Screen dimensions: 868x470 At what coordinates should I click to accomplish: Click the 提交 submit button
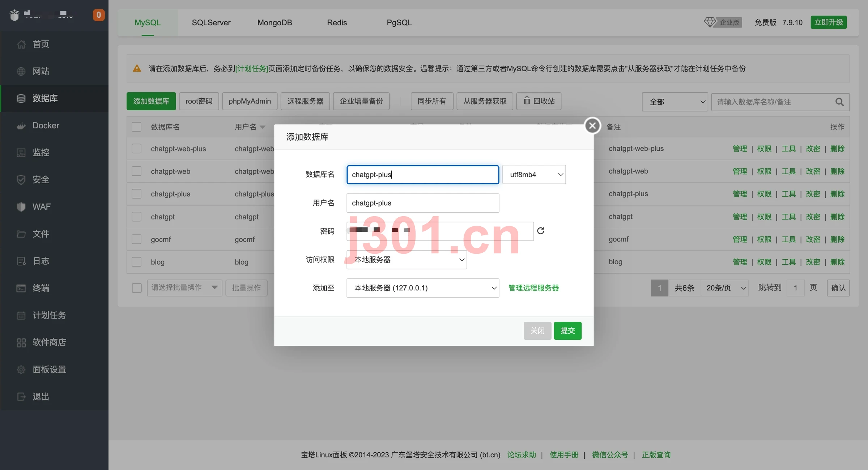pos(567,330)
